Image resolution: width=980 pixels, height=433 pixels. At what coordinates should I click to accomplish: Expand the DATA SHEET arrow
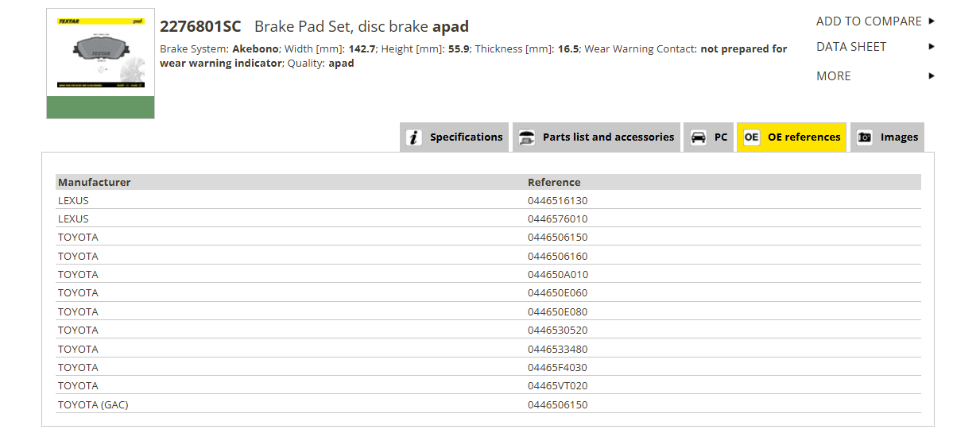[932, 47]
